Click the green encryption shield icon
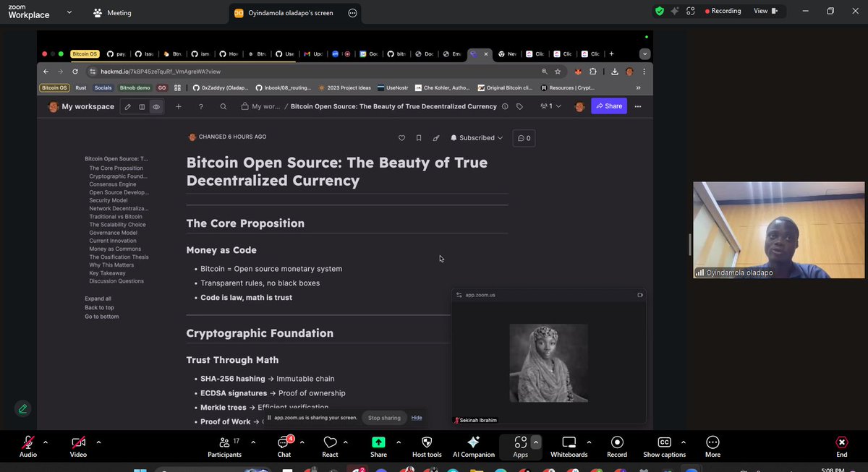This screenshot has width=868, height=472. (659, 11)
